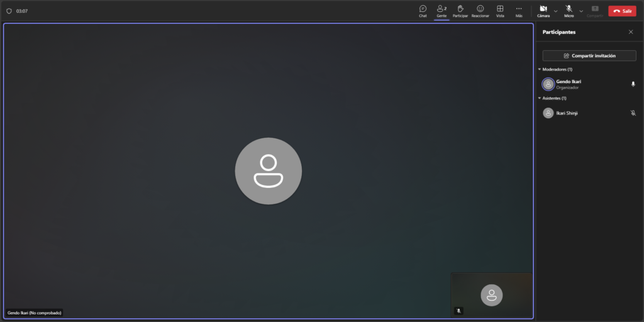Screen dimensions: 644x322
Task: Click the self-view video thumbnail
Action: click(x=492, y=295)
